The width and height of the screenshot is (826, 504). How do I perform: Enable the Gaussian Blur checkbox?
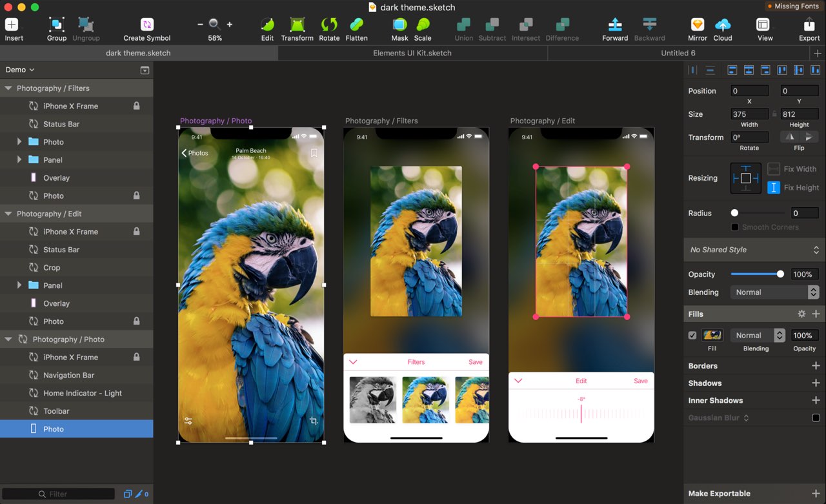816,418
